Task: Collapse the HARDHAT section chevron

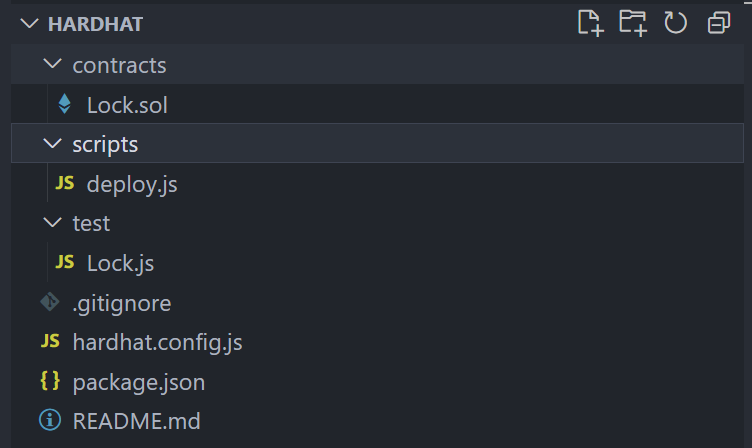Action: click(29, 24)
